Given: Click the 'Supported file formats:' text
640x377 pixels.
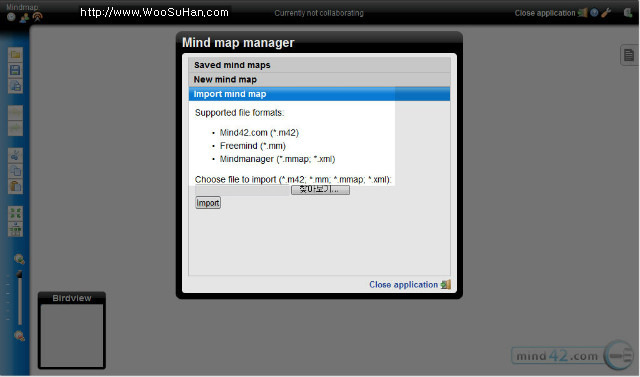Looking at the screenshot, I should (239, 113).
